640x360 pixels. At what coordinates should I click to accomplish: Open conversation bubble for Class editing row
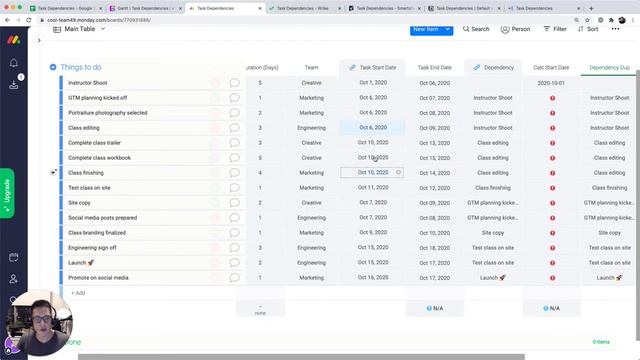click(234, 128)
